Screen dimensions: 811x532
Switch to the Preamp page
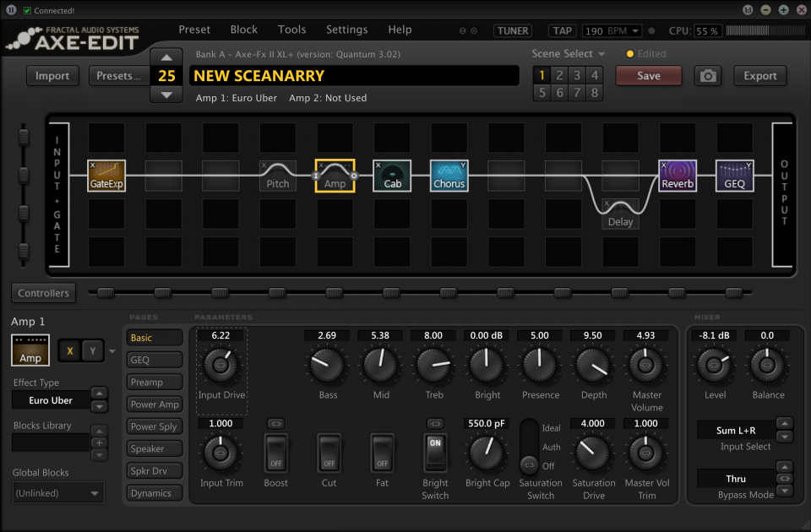pyautogui.click(x=155, y=382)
